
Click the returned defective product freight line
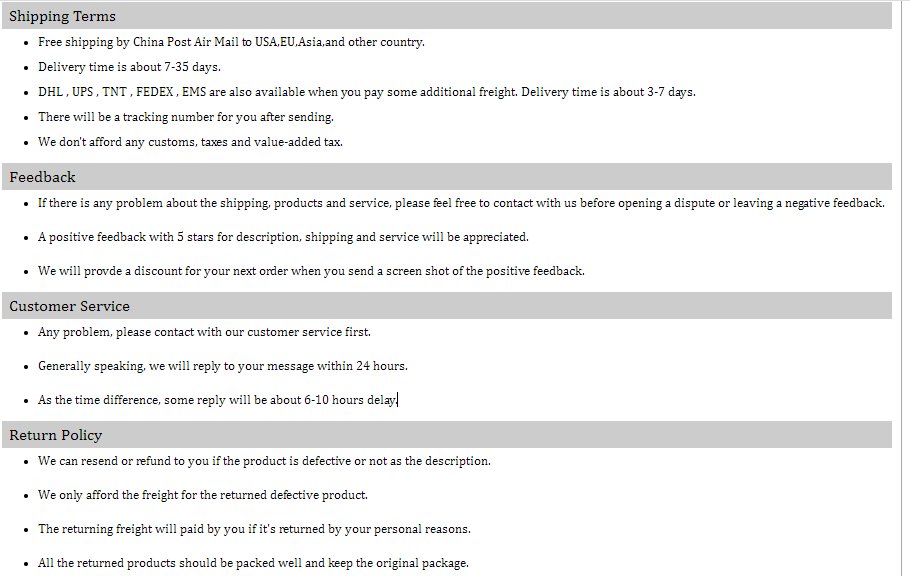point(203,495)
